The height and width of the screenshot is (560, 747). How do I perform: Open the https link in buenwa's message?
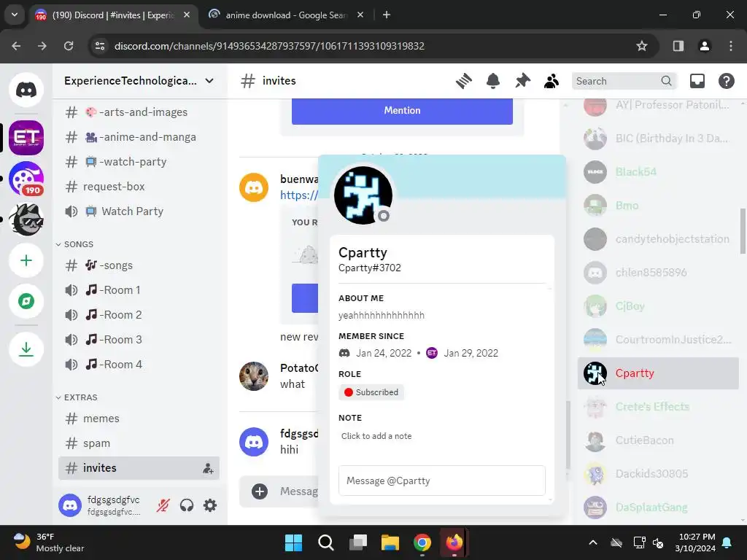pos(298,195)
